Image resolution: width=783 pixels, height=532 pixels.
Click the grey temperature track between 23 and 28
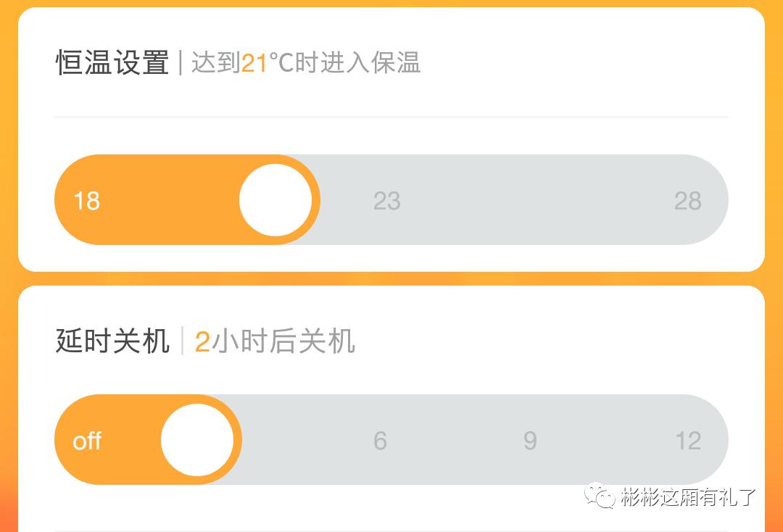(x=536, y=200)
